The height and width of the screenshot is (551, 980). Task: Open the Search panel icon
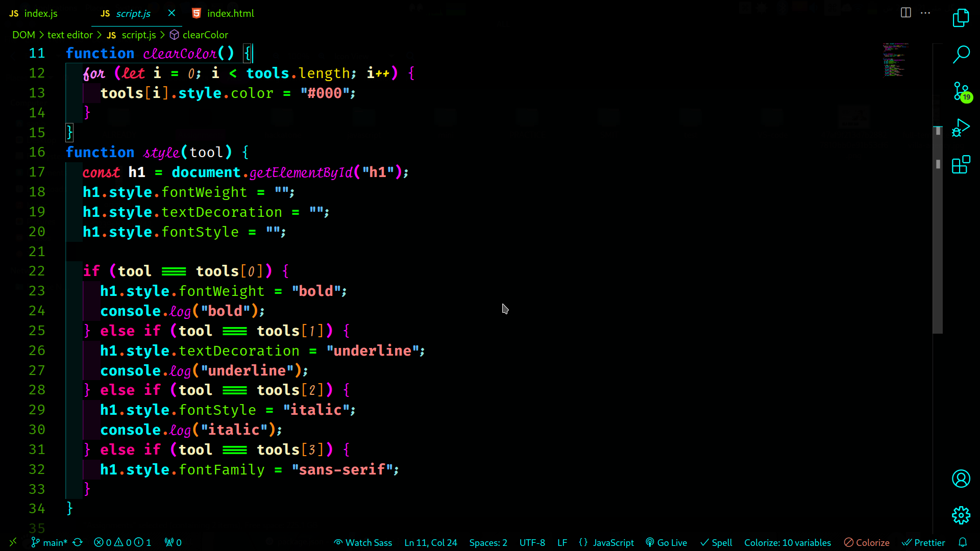961,54
